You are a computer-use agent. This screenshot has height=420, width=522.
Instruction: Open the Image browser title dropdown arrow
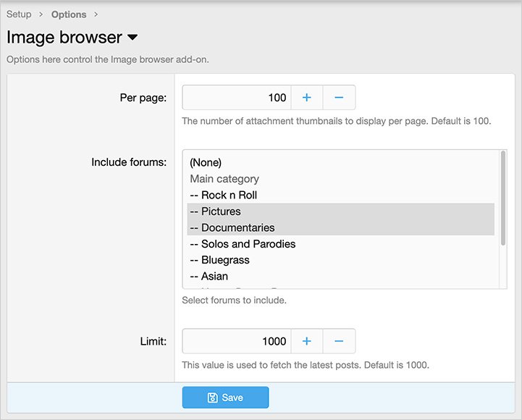point(132,38)
